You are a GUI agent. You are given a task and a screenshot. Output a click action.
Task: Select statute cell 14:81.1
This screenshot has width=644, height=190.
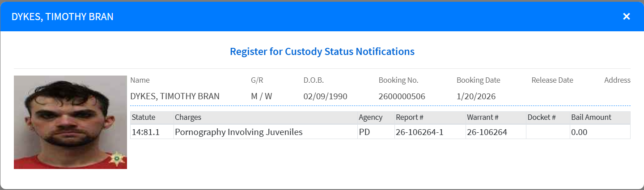coord(146,132)
